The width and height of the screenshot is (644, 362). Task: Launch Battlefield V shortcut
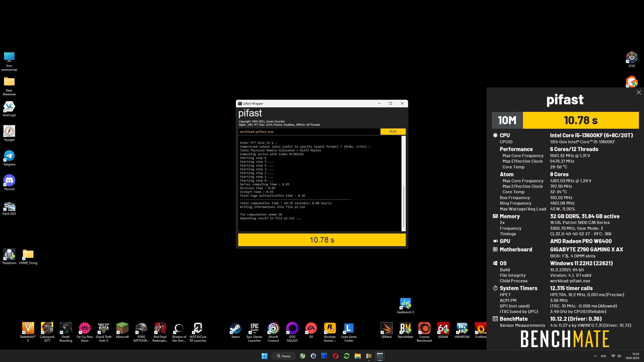coord(28,332)
